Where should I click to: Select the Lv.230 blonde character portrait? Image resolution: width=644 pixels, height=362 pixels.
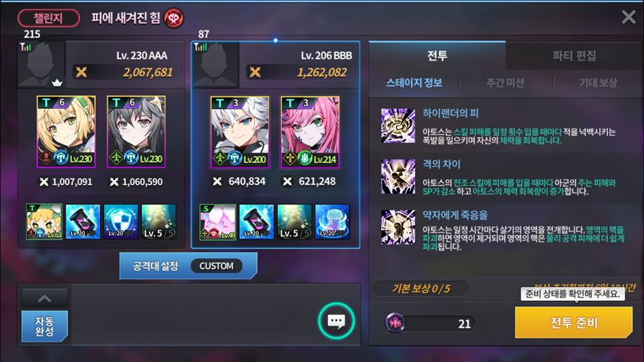coord(66,132)
